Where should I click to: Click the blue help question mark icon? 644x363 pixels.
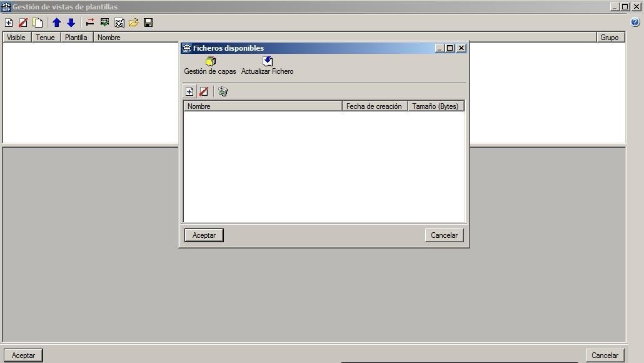(635, 23)
